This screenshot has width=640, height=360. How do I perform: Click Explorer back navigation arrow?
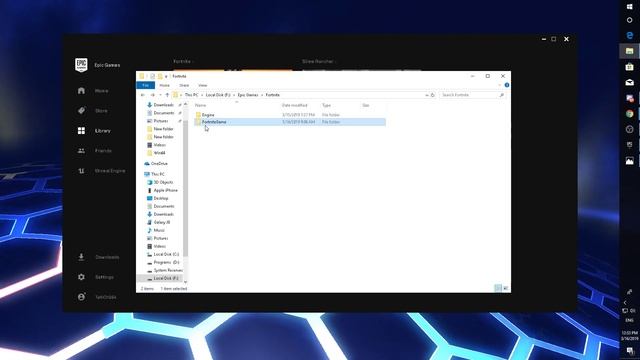(x=142, y=95)
